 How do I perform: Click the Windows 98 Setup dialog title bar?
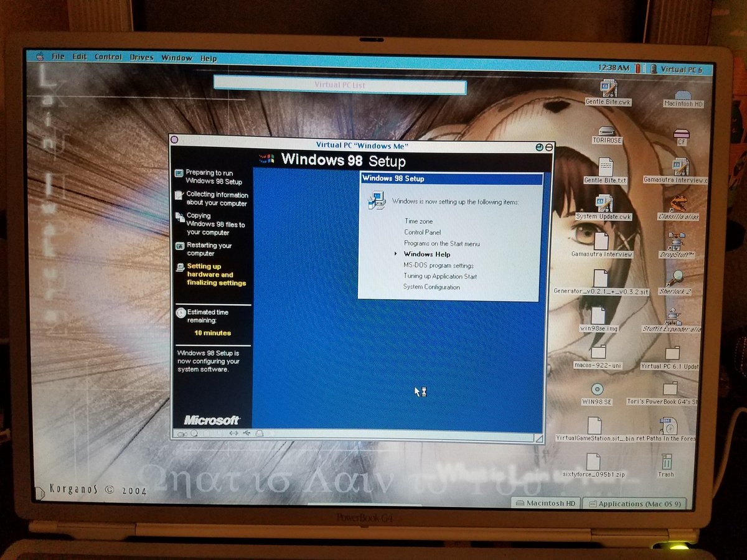[452, 179]
